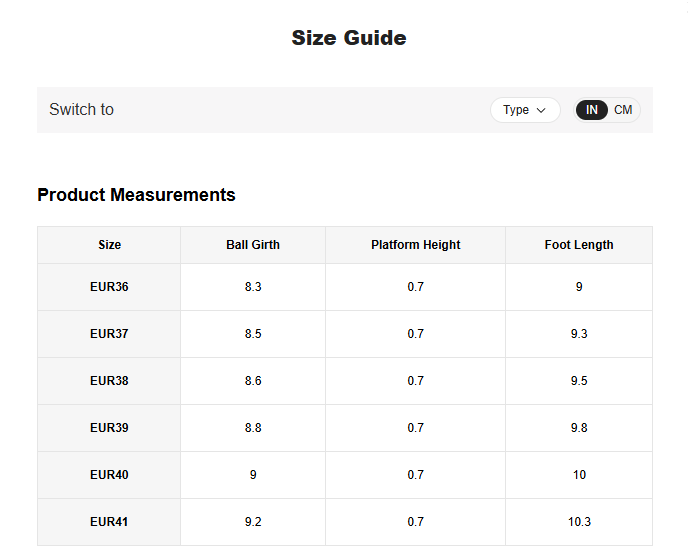Select the EUR41 size row label
This screenshot has width=688, height=555.
(x=109, y=522)
